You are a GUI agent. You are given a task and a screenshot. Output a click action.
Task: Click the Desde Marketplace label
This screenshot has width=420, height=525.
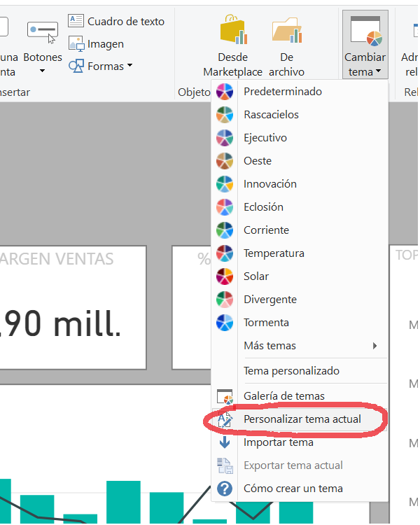(233, 64)
